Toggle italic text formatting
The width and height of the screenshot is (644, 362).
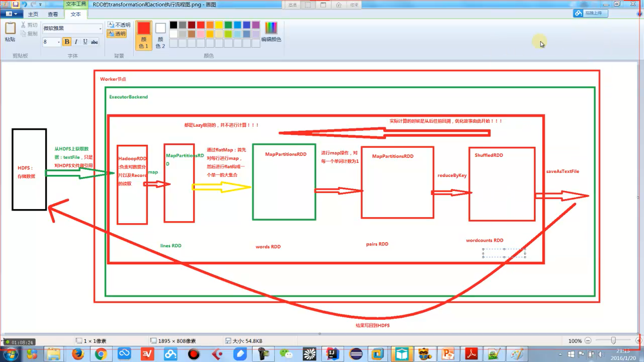click(x=76, y=42)
